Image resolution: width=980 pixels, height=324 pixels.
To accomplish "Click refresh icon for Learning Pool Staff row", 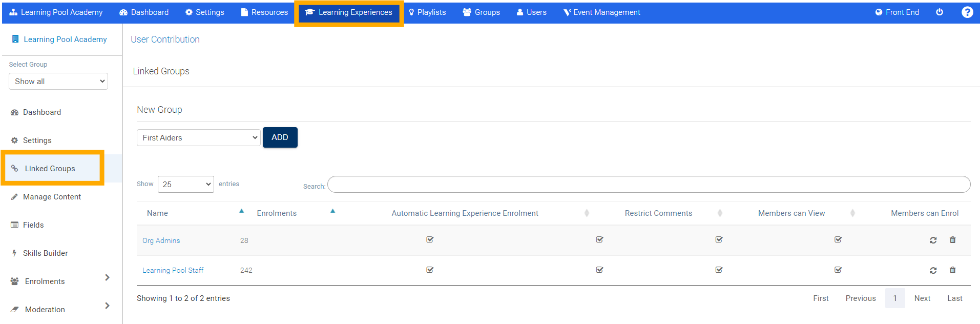I will pos(933,270).
